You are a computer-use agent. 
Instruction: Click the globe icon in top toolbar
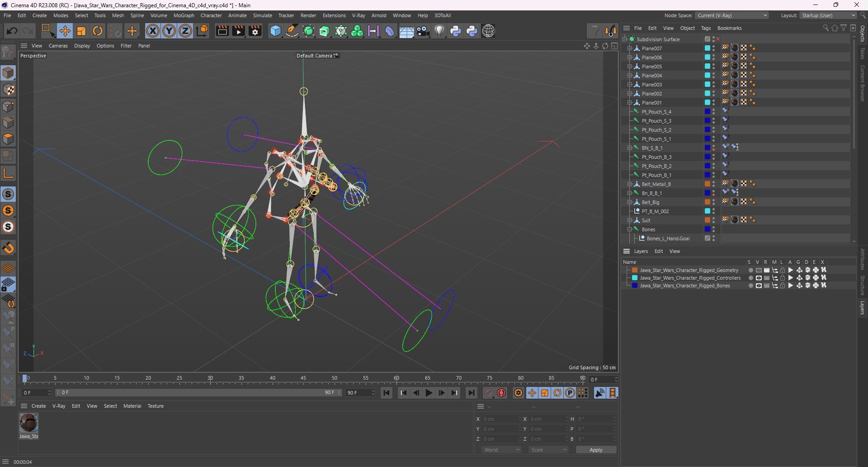489,31
